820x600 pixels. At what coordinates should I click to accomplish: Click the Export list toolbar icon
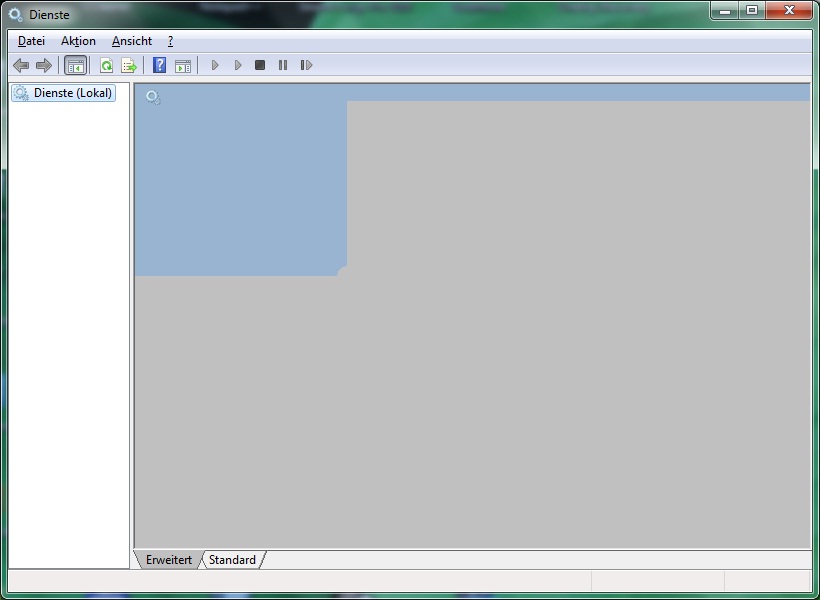coord(129,65)
